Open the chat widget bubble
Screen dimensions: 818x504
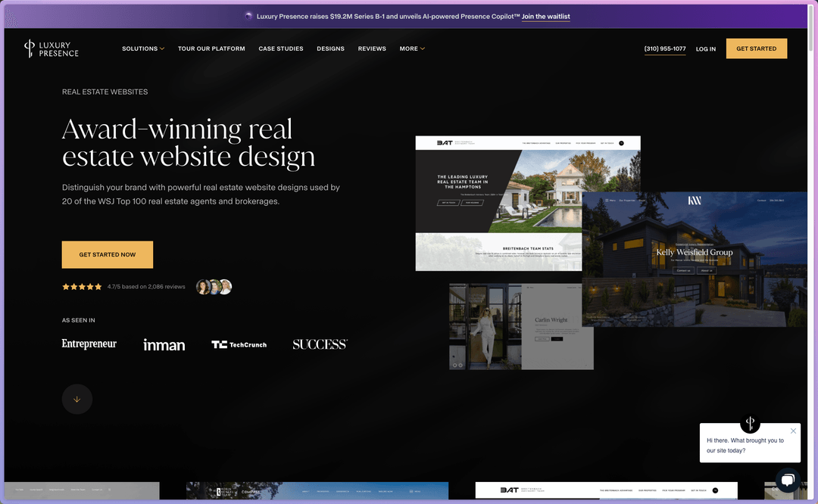tap(788, 480)
